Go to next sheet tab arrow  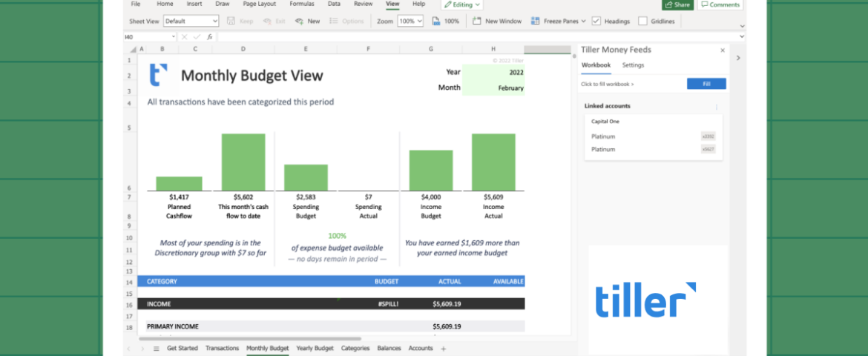click(x=142, y=349)
